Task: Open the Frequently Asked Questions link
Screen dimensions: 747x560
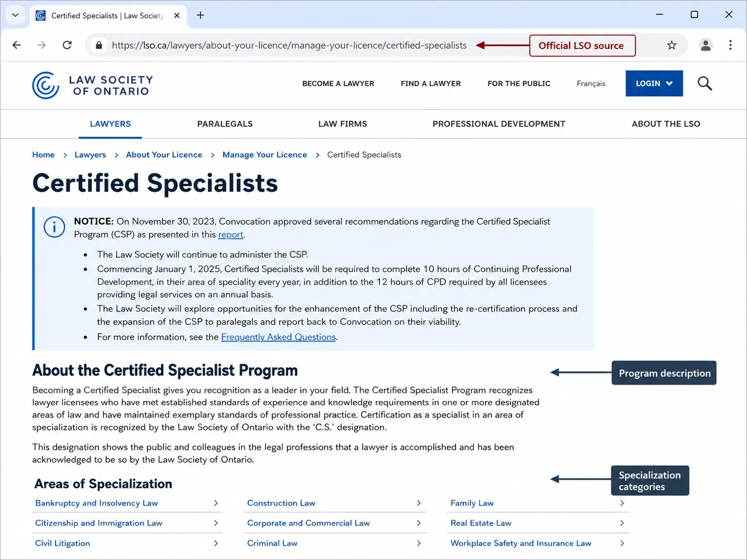Action: point(279,337)
